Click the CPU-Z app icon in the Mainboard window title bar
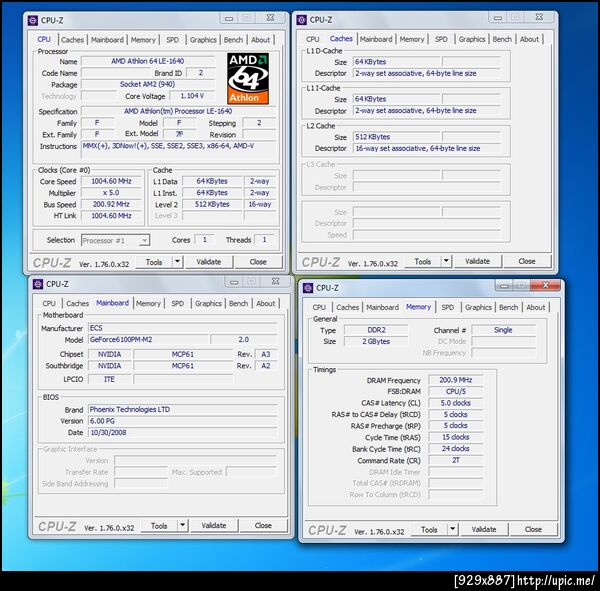600x591 pixels. tap(38, 284)
